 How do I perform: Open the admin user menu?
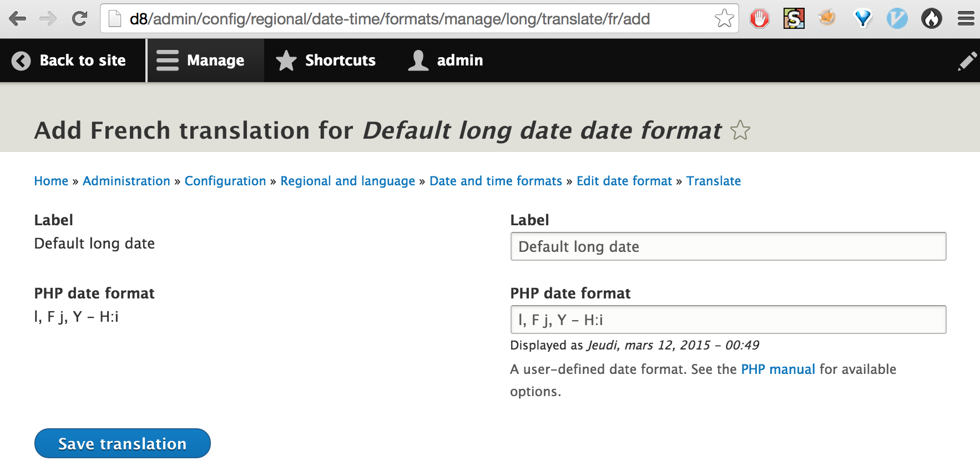(446, 60)
